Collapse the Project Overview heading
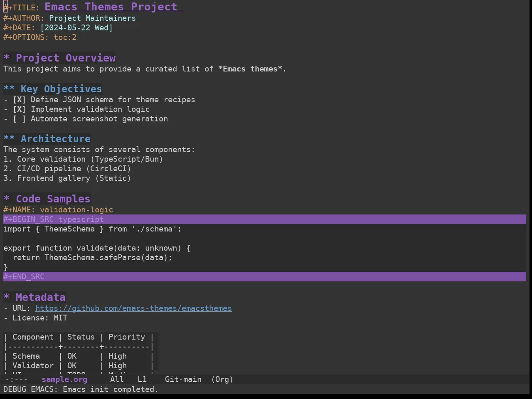This screenshot has height=399, width=532. (x=59, y=58)
